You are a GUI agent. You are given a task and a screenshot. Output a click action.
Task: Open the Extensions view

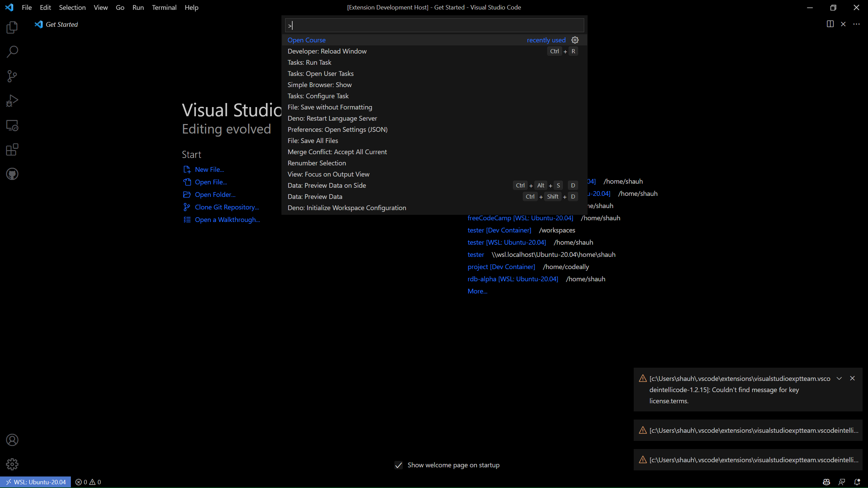click(12, 150)
